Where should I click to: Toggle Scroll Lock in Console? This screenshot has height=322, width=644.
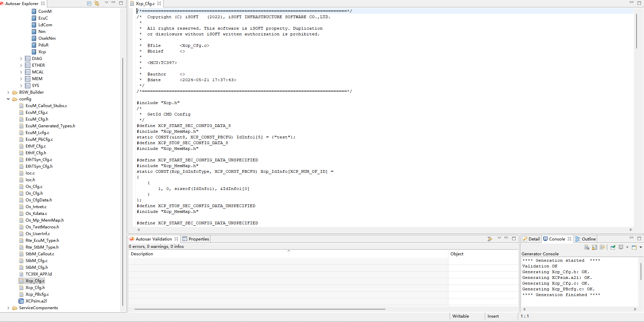(x=594, y=247)
